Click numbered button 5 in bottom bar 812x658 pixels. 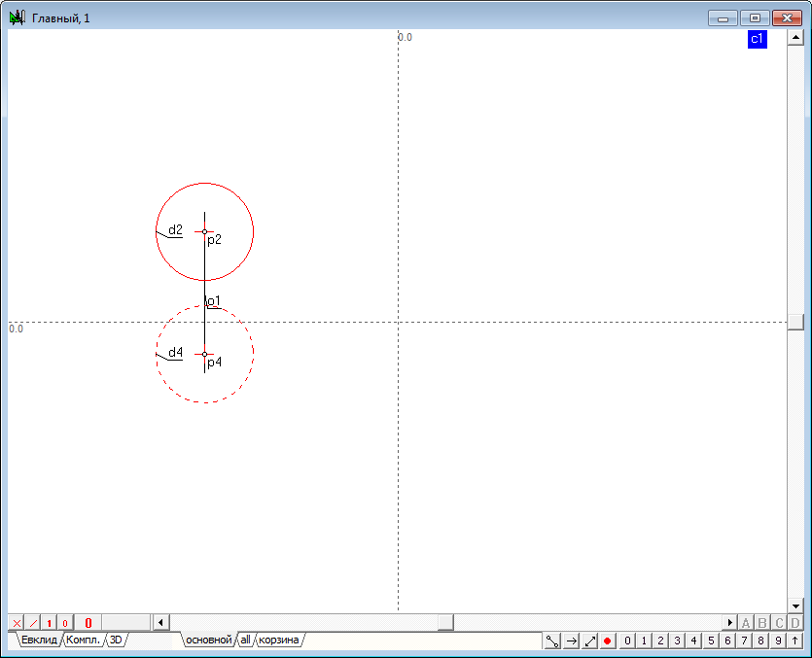click(x=711, y=641)
